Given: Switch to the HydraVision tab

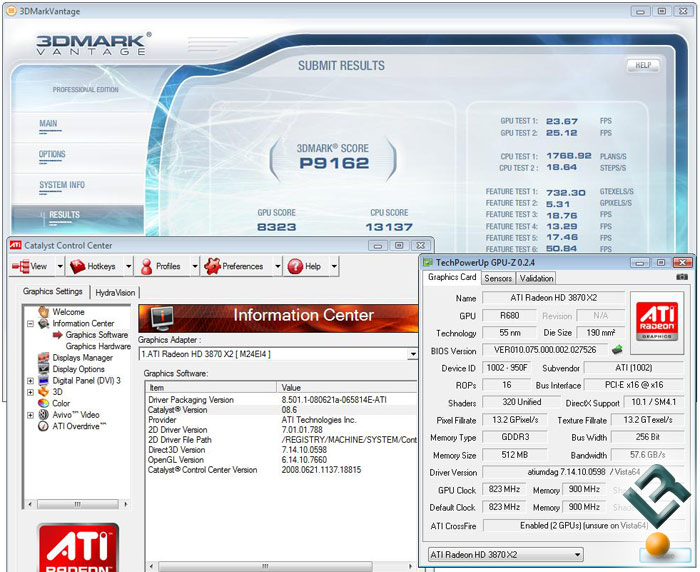Looking at the screenshot, I should pyautogui.click(x=115, y=292).
